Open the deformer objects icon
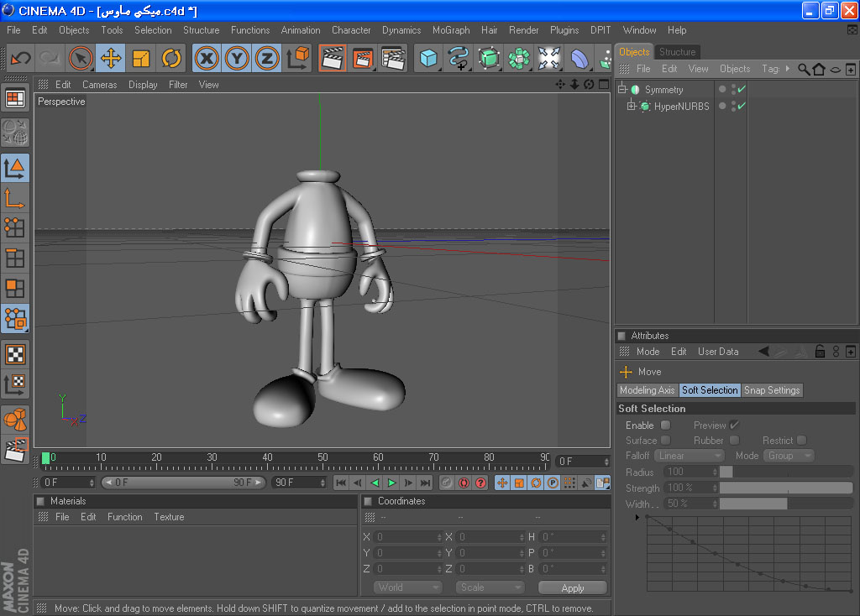This screenshot has width=860, height=616. 579,58
